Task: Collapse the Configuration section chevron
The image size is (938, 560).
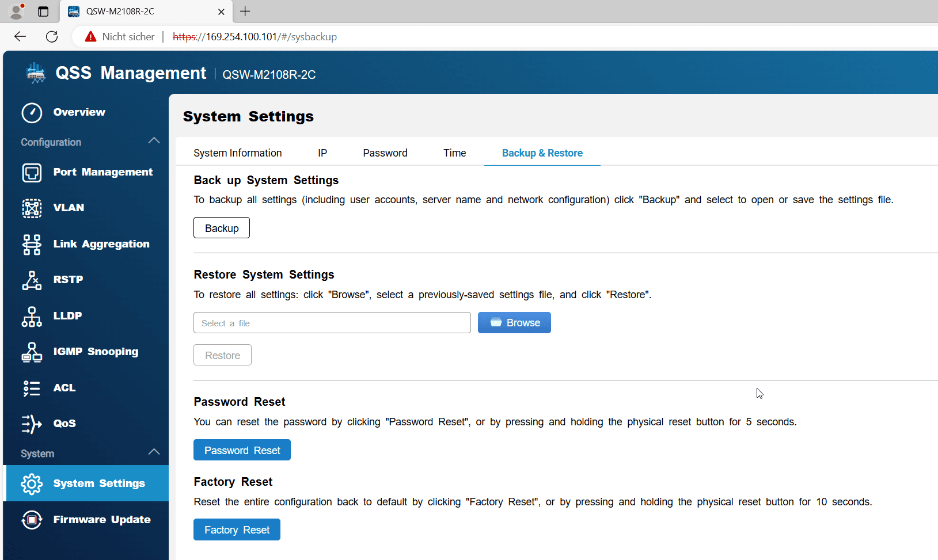Action: (154, 141)
